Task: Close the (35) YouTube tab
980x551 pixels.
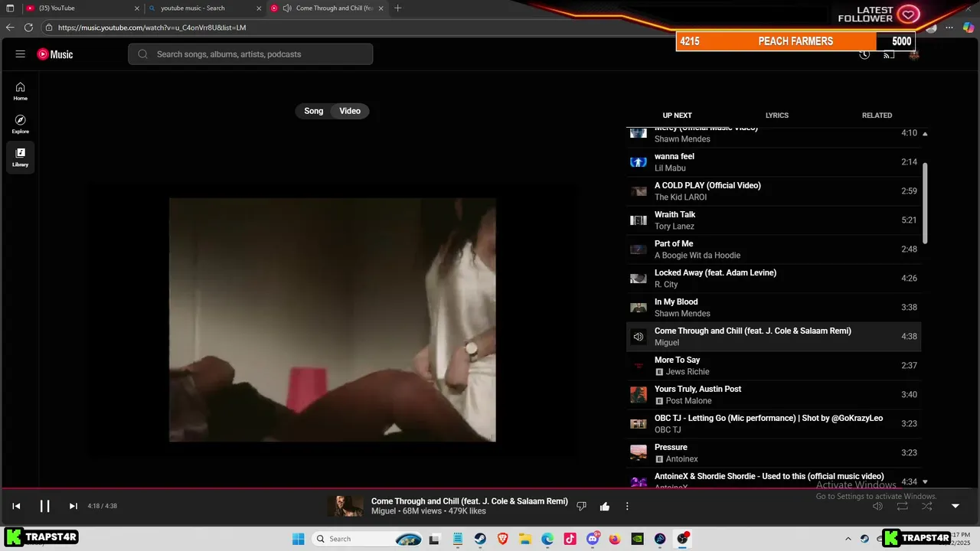Action: click(137, 8)
